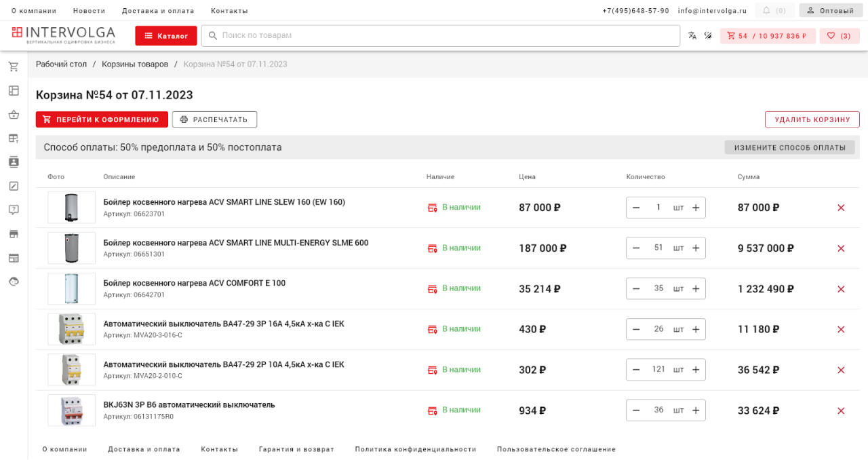Image resolution: width=868 pixels, height=460 pixels.
Task: Click Измените способ оплаты button
Action: click(789, 147)
